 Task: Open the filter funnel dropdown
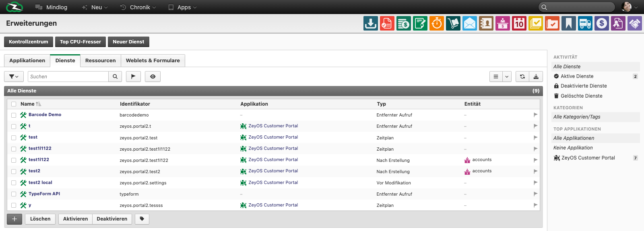tap(14, 77)
